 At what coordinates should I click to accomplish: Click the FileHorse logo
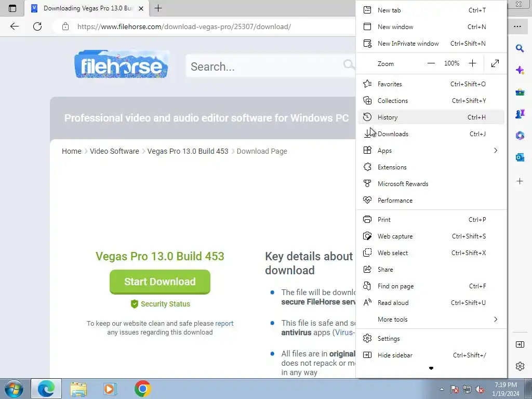pyautogui.click(x=121, y=64)
